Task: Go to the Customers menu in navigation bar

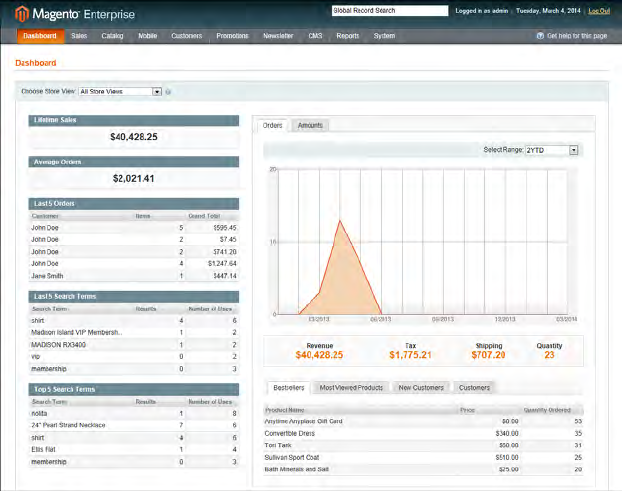Action: pyautogui.click(x=186, y=36)
